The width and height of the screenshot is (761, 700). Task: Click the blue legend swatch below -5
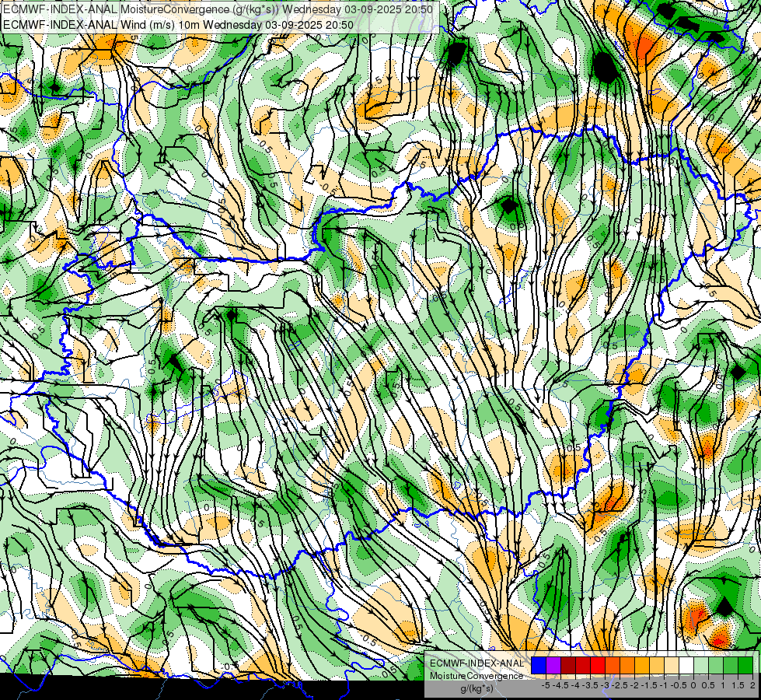(x=539, y=665)
